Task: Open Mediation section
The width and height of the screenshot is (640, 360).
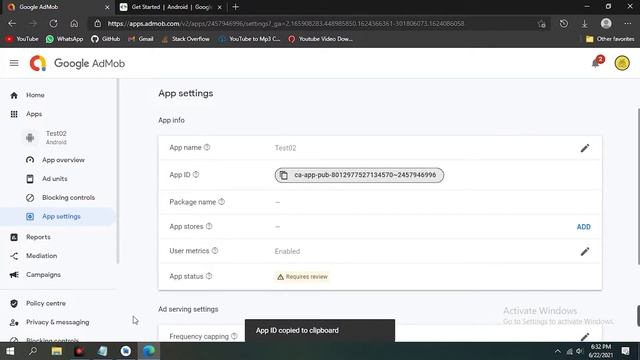Action: coord(42,256)
